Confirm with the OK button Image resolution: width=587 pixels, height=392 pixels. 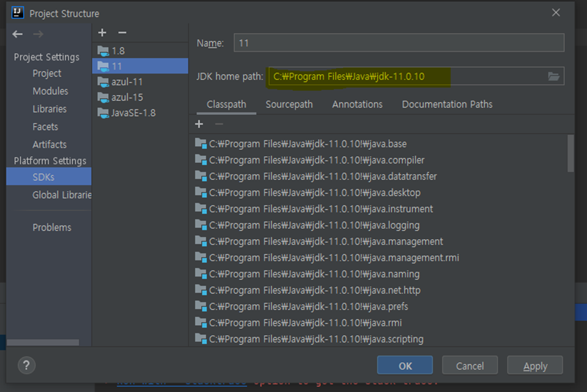pyautogui.click(x=405, y=365)
